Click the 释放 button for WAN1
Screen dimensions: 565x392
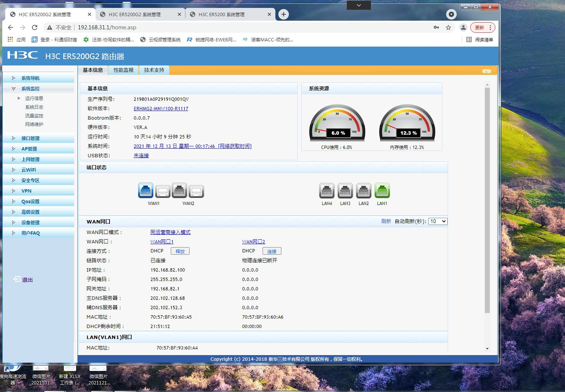[x=180, y=251]
